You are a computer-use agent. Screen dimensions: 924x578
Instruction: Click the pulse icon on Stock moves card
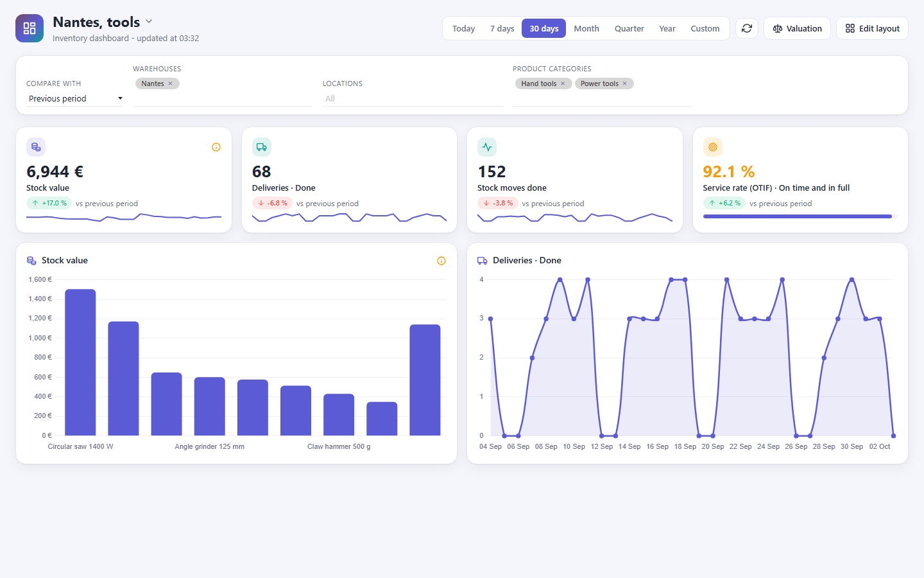[487, 147]
